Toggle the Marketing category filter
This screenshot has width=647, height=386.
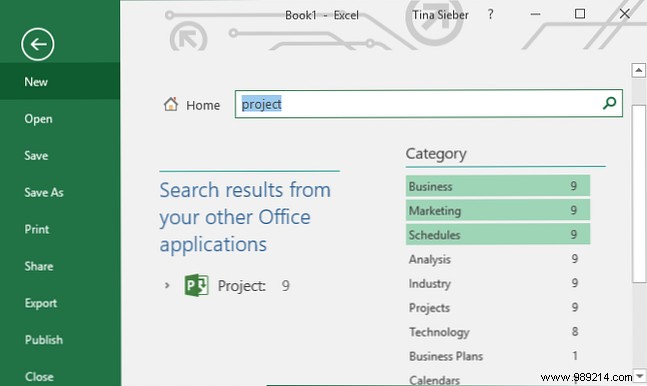pos(498,211)
